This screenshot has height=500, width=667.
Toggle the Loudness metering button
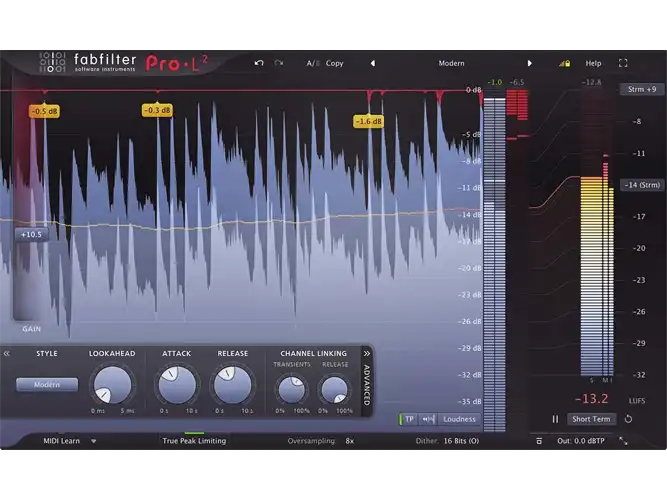click(459, 419)
